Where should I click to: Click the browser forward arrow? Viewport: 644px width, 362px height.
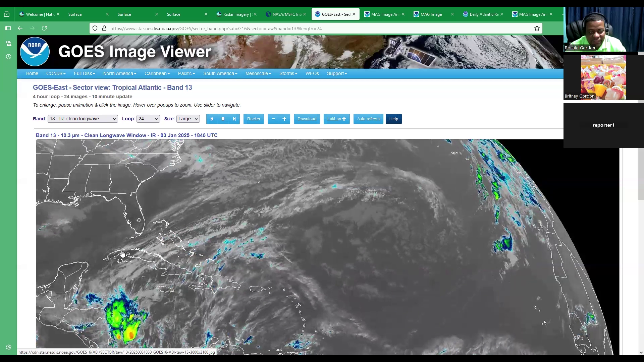(x=32, y=28)
